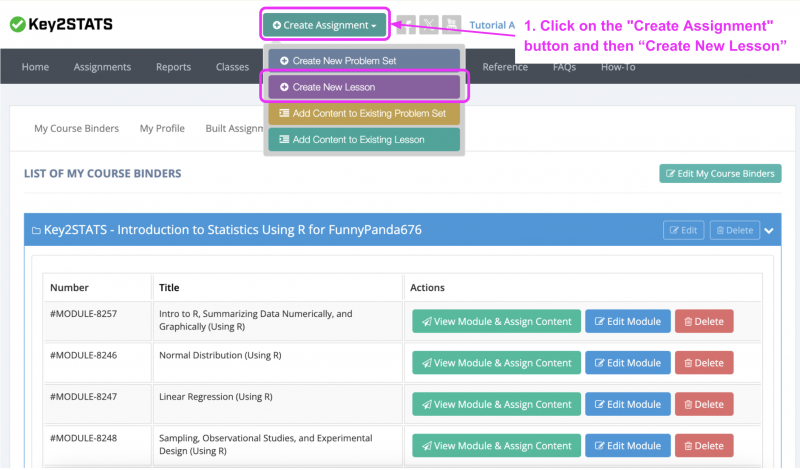Switch to My Profile tab

click(x=162, y=128)
